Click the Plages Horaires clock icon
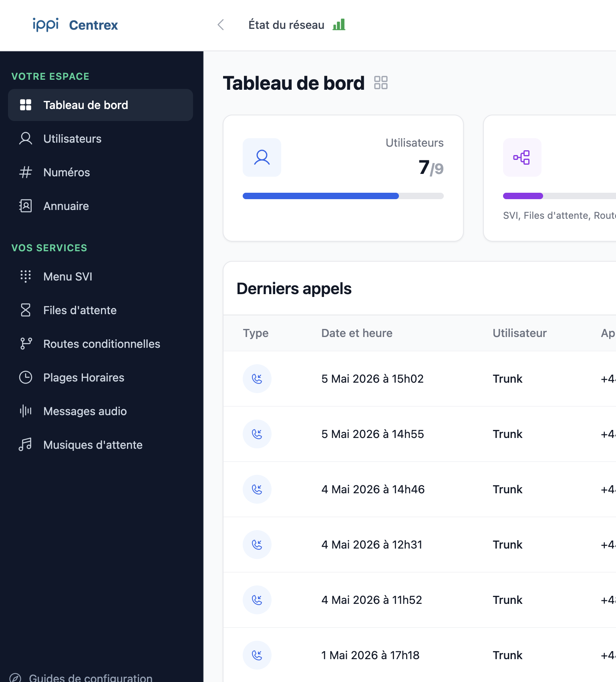Screen dimensions: 616x682 click(26, 377)
